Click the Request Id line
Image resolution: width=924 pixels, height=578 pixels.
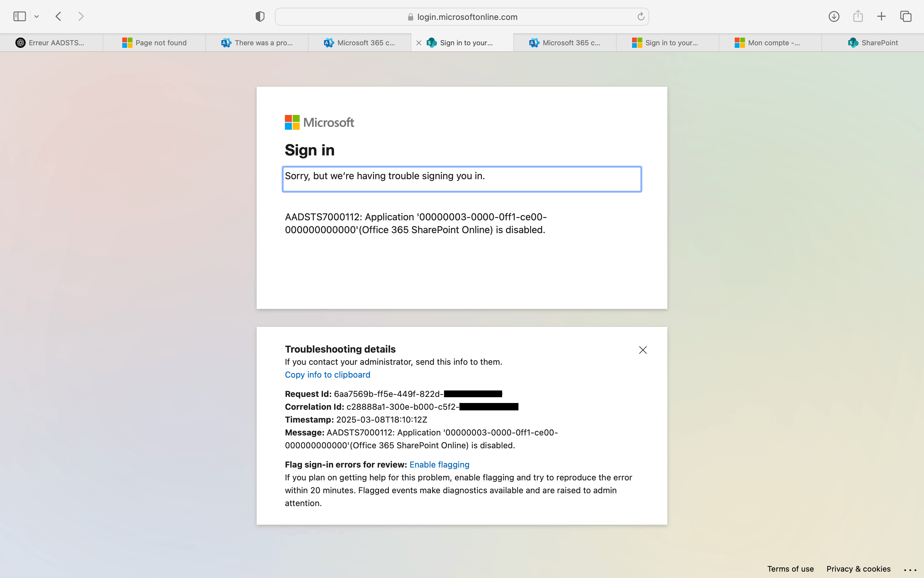click(394, 394)
